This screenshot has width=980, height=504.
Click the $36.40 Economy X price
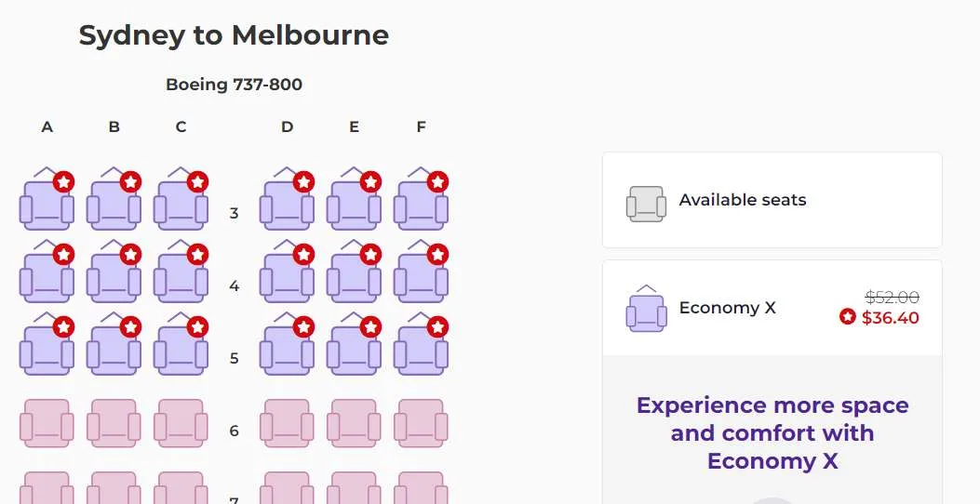pyautogui.click(x=890, y=318)
